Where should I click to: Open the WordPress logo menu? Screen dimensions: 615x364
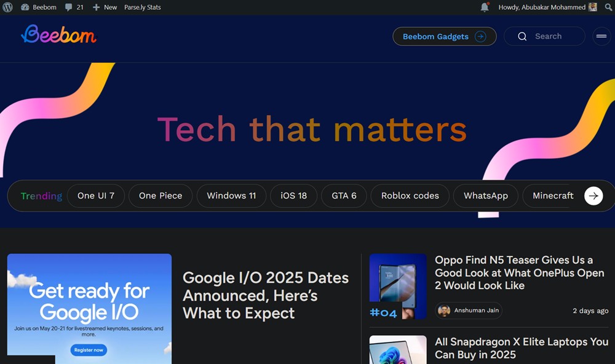pyautogui.click(x=7, y=7)
